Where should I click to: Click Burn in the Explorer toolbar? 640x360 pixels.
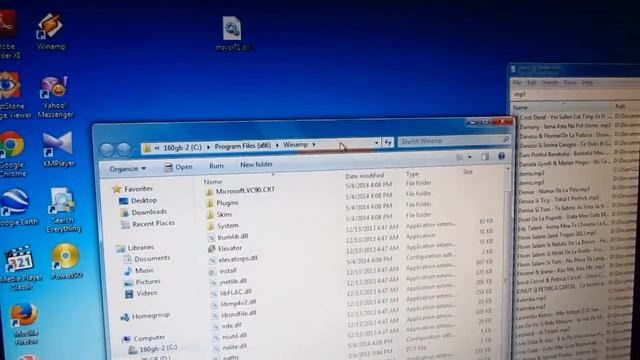click(x=216, y=166)
